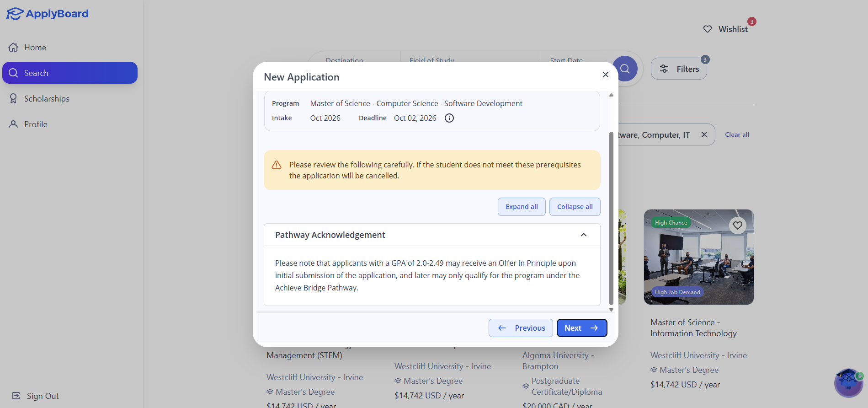Image resolution: width=868 pixels, height=408 pixels.
Task: Click the Postgraduate Certificate/Diploma label
Action: click(567, 387)
